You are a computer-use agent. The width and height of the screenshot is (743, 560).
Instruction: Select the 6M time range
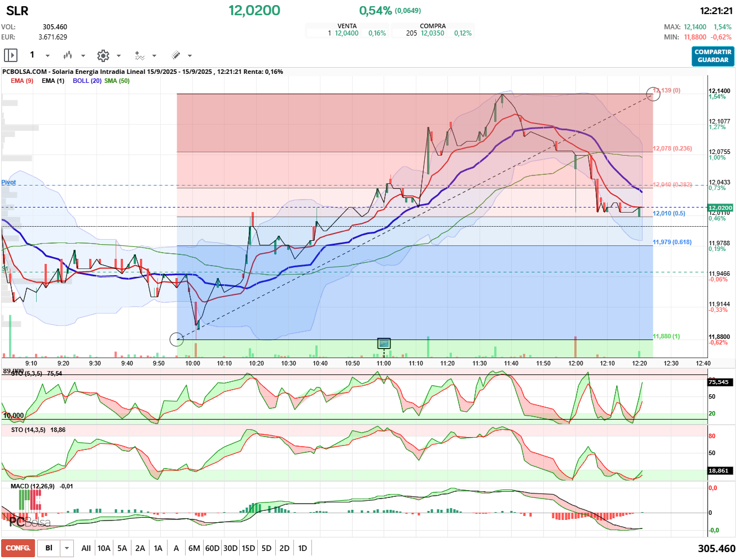tap(194, 548)
